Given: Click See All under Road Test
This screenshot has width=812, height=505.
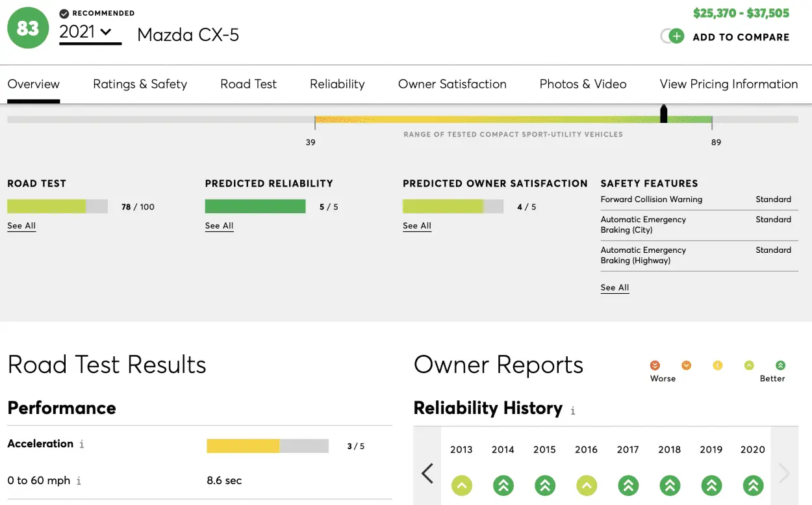Looking at the screenshot, I should coord(21,226).
